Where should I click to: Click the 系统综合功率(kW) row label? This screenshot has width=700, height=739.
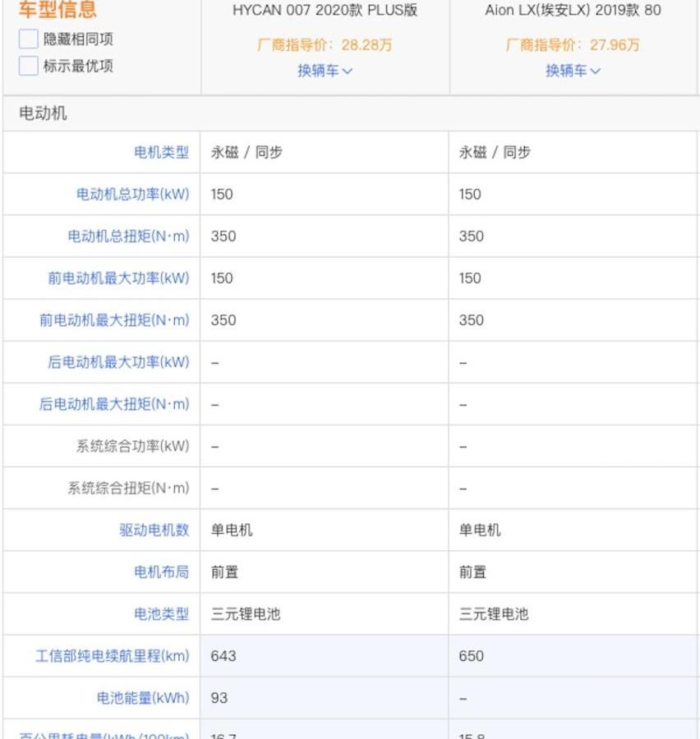point(132,446)
